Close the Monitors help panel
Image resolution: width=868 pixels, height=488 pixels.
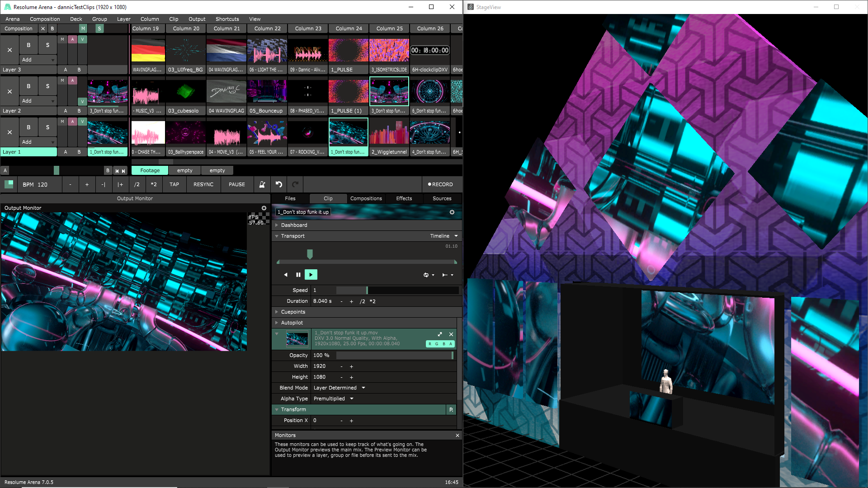coord(458,435)
